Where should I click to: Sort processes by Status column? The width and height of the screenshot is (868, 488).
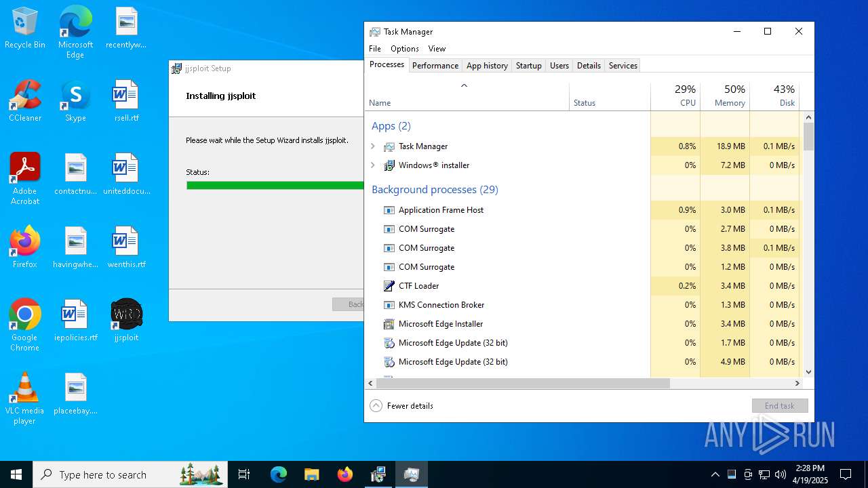[x=610, y=96]
